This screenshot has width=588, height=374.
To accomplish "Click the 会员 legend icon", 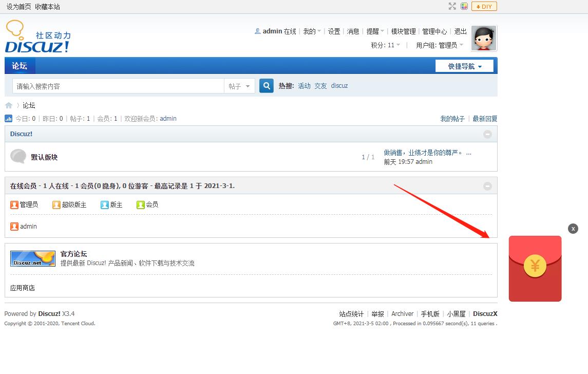I will (141, 205).
